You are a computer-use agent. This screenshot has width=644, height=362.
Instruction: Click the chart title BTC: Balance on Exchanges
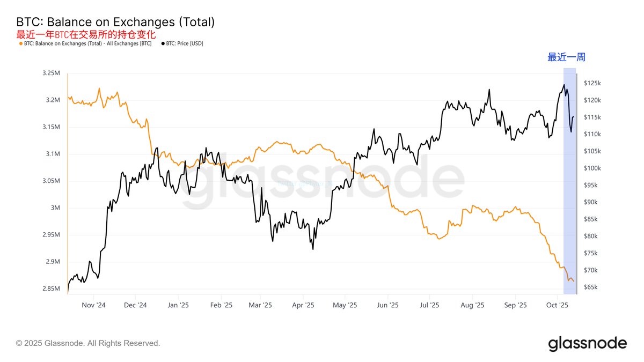(115, 22)
